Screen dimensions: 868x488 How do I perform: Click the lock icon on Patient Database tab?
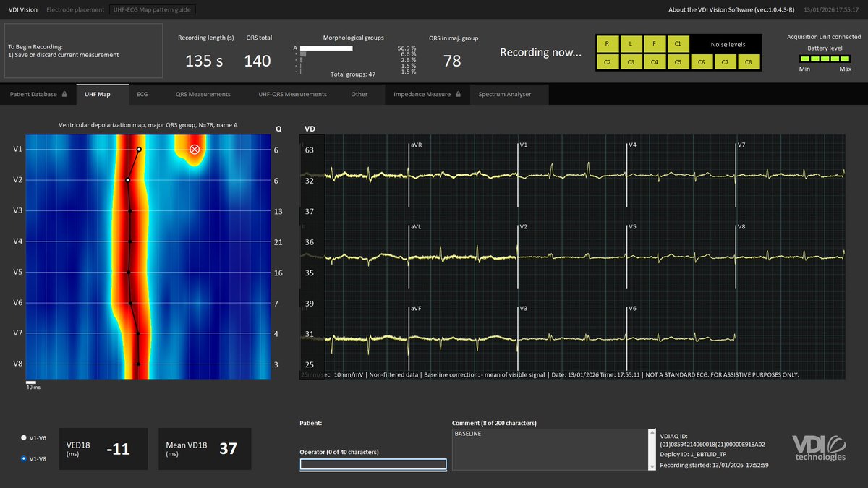coord(64,94)
